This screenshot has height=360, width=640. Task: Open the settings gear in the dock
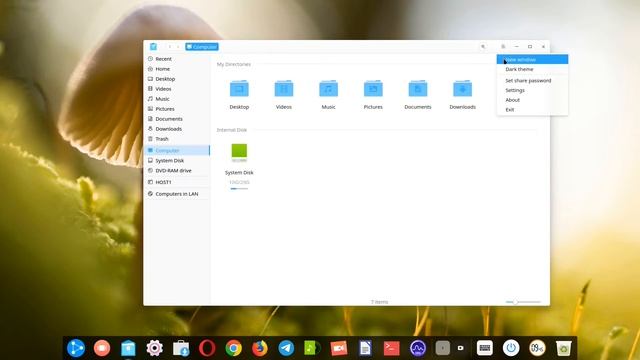point(155,348)
